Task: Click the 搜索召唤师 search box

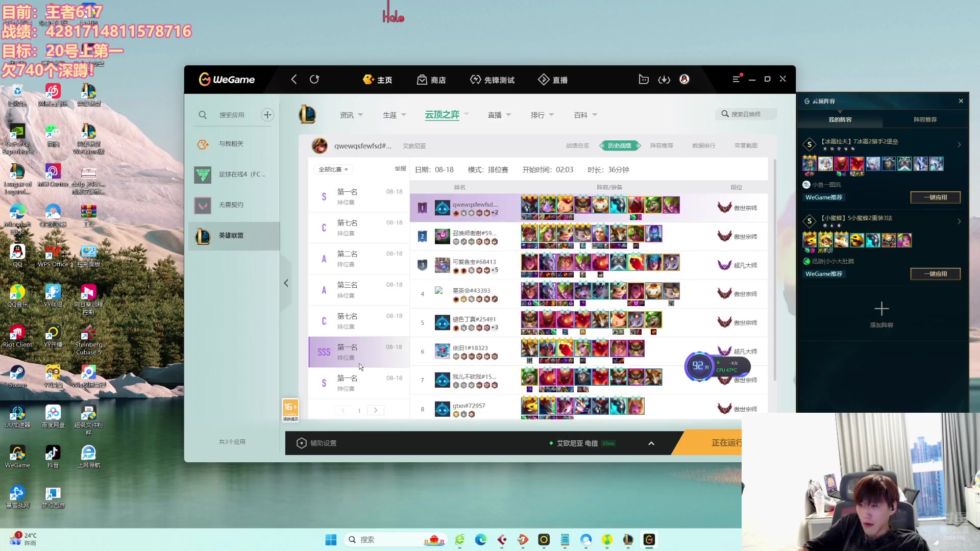Action: (x=746, y=114)
